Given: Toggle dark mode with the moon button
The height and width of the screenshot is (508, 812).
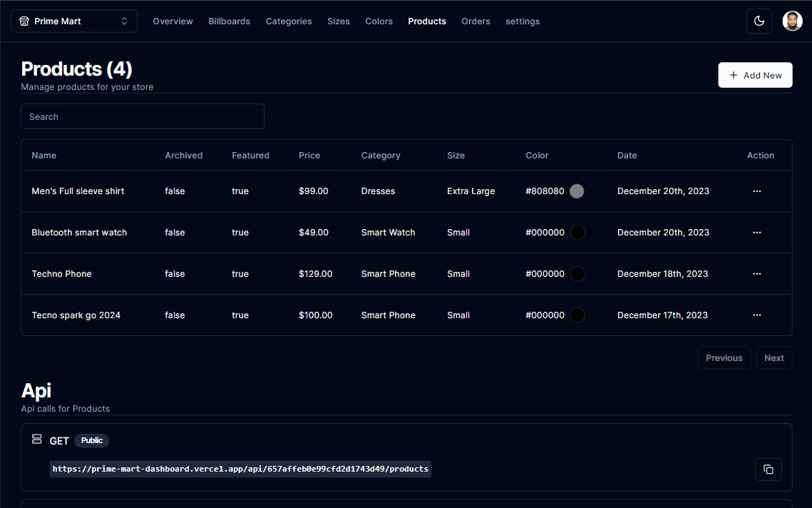Looking at the screenshot, I should point(759,21).
